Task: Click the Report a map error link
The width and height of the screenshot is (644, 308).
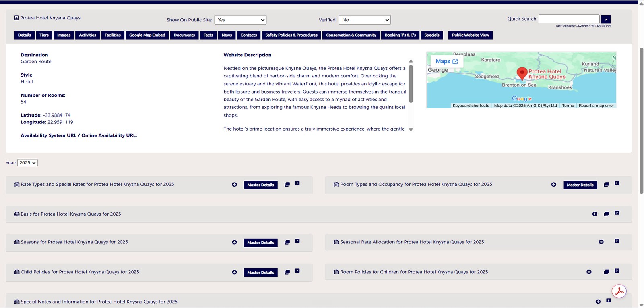Action: 597,106
